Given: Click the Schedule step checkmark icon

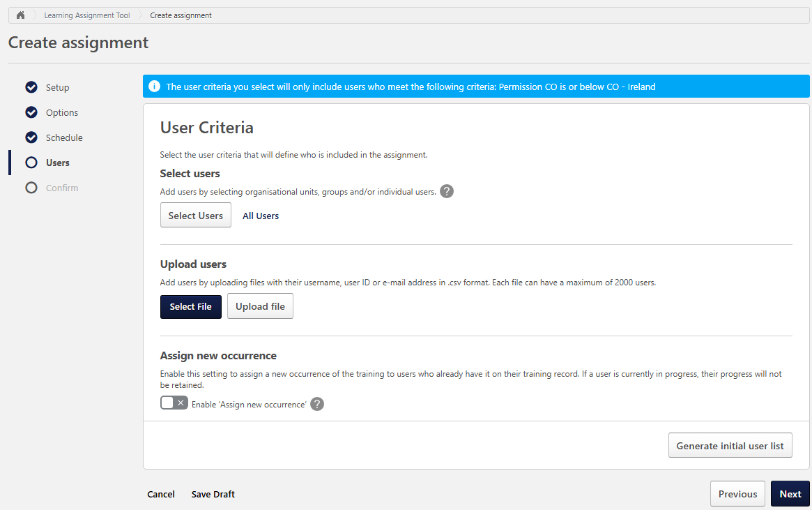Looking at the screenshot, I should tap(31, 137).
